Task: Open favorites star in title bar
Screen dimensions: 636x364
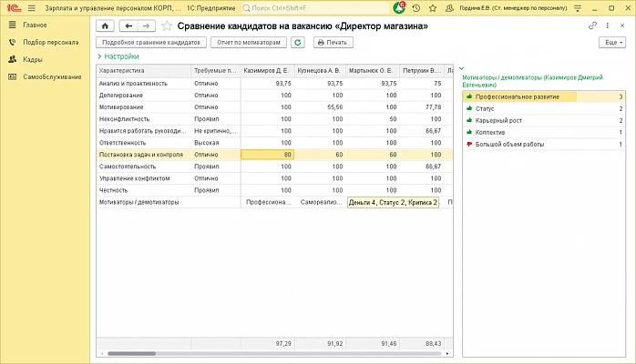Action: click(x=433, y=8)
